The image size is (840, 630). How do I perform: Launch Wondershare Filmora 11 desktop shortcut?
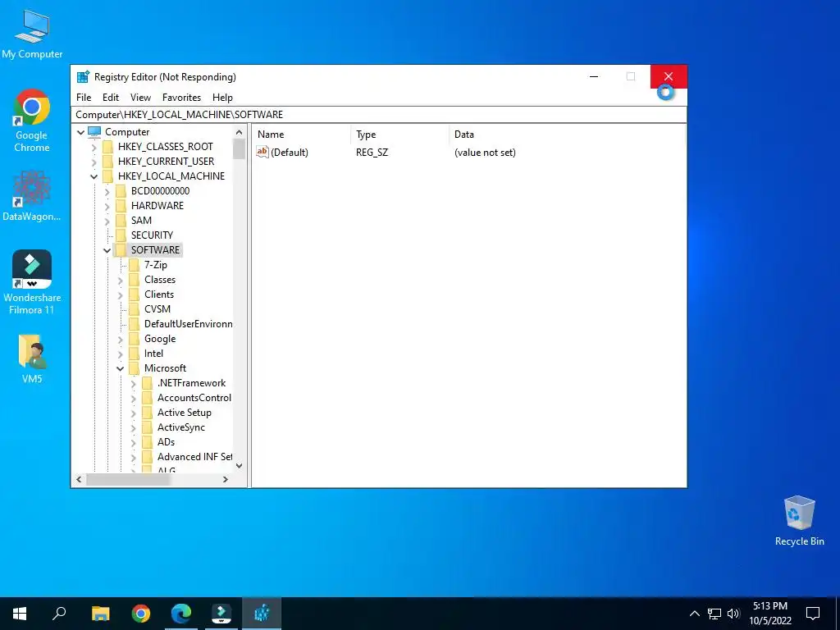(x=32, y=282)
